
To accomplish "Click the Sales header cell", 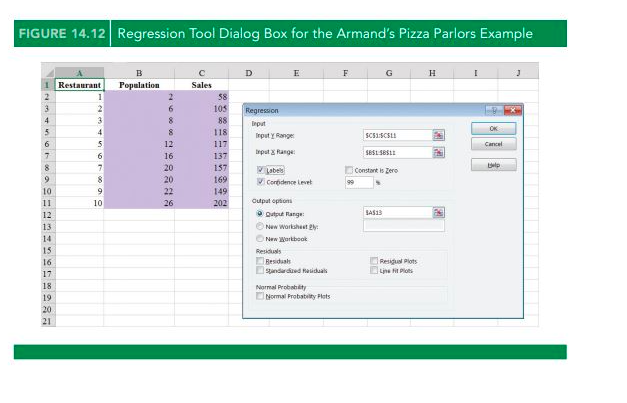I will pyautogui.click(x=202, y=85).
